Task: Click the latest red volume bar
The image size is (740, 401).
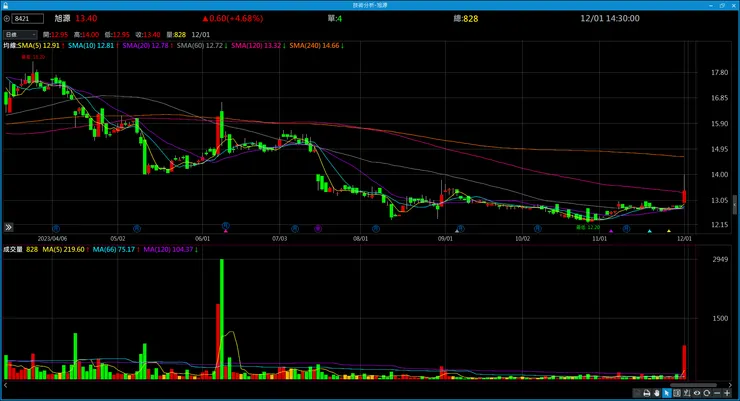Action: 684,362
